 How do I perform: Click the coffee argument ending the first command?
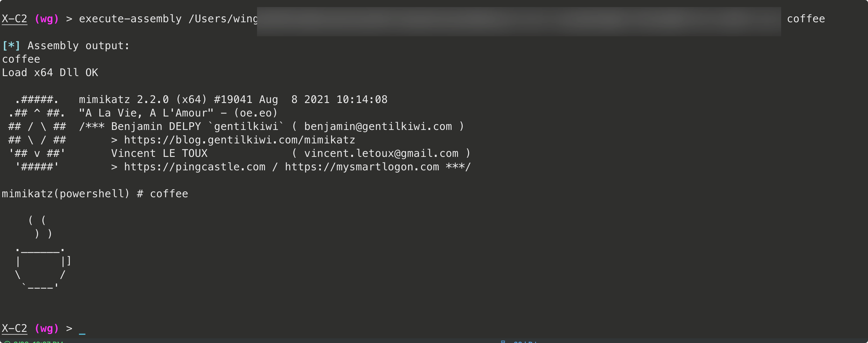806,19
